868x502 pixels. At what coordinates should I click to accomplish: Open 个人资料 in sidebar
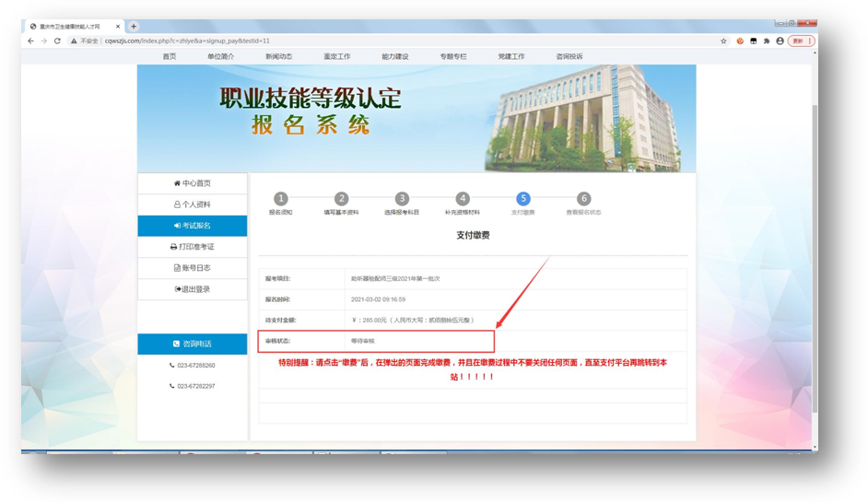[x=193, y=204]
